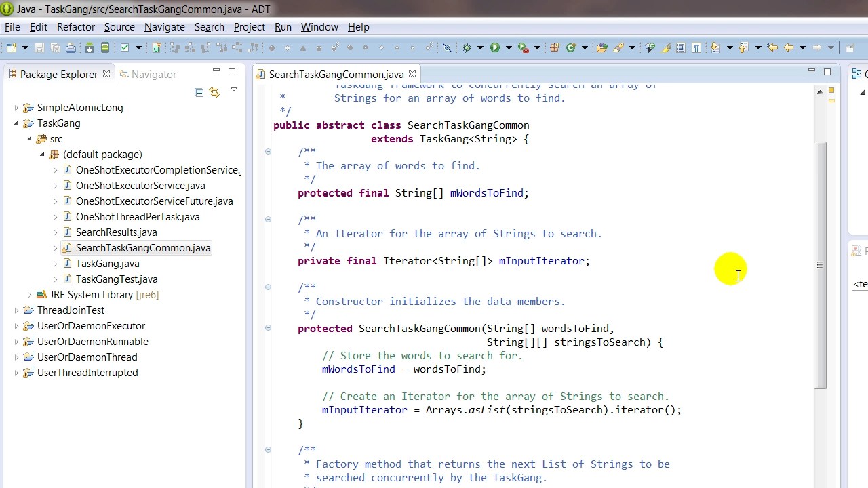Click the New Java Package icon
This screenshot has width=868, height=488.
[555, 47]
